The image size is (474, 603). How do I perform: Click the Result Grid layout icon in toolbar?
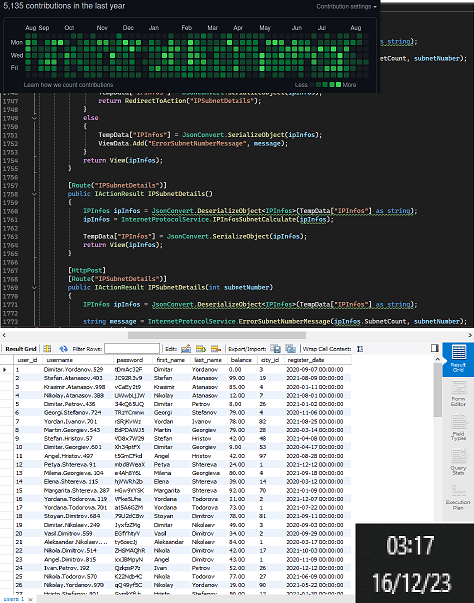47,349
